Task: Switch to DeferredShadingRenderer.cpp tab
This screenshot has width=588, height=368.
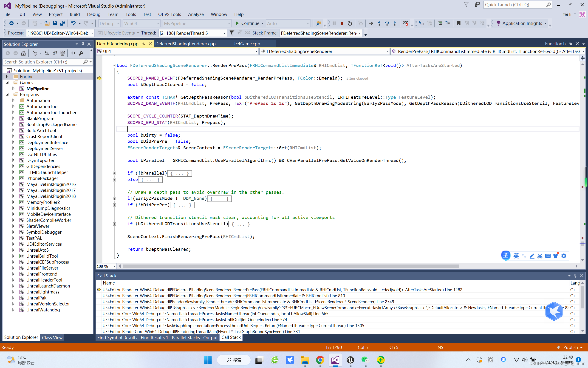Action: [x=185, y=44]
